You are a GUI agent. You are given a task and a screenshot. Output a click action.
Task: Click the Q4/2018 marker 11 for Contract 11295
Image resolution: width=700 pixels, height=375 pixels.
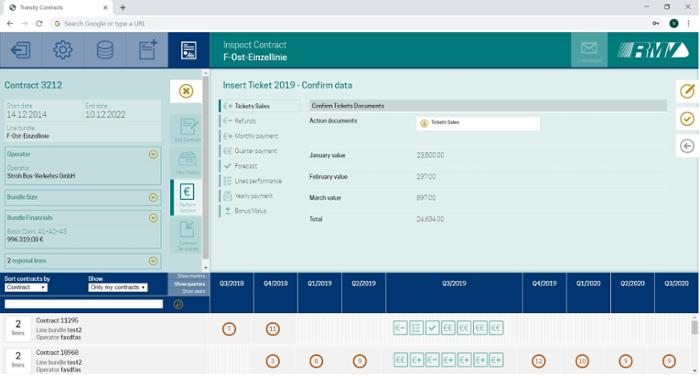pos(272,329)
